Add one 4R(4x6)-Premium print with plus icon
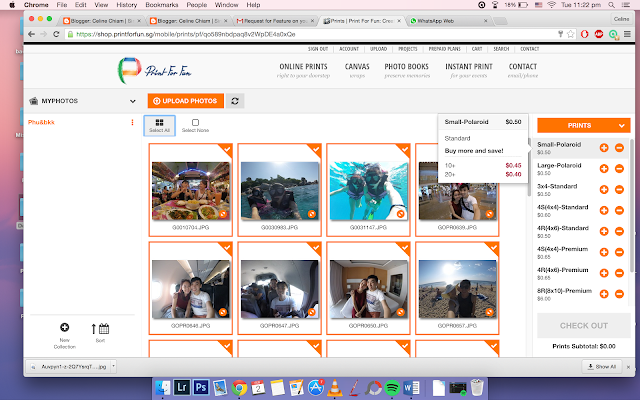Screen dimensions: 640x400 pyautogui.click(x=604, y=273)
